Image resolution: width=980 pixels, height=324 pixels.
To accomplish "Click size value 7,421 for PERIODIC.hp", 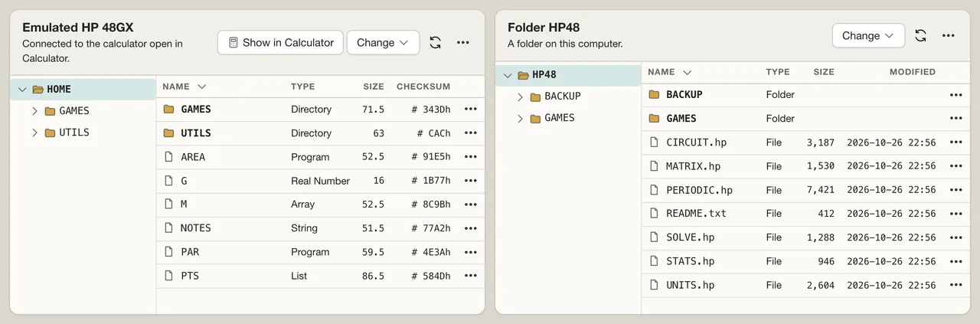I will pos(821,190).
